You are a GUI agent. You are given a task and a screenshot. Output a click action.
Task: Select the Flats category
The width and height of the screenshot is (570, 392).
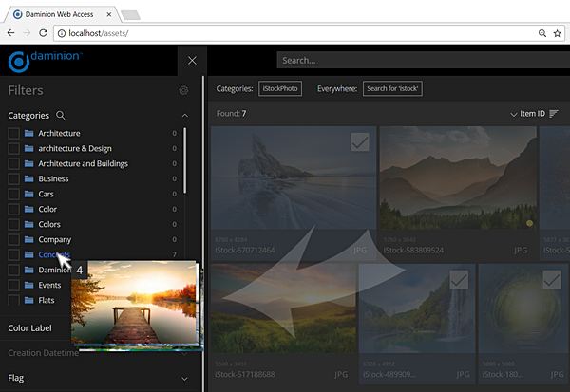(47, 300)
